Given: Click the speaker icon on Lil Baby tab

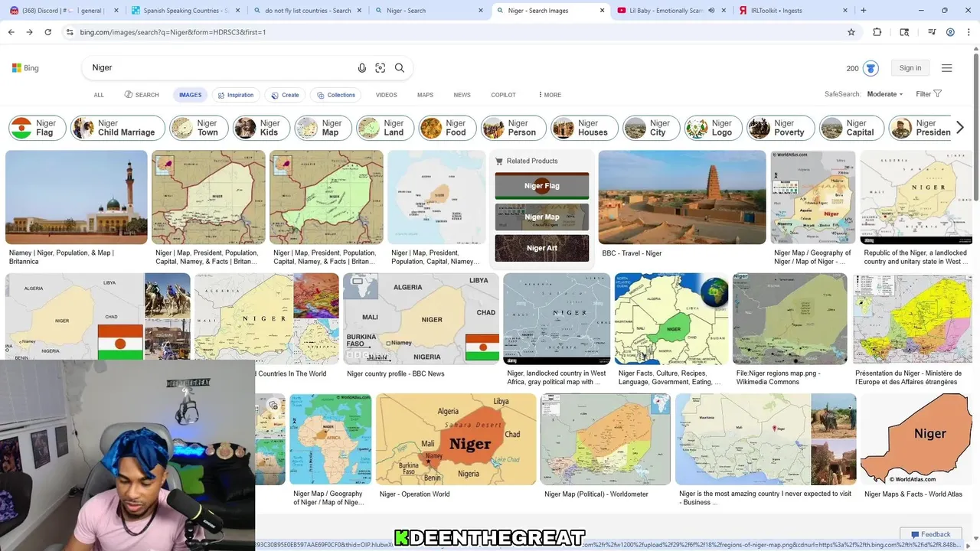Looking at the screenshot, I should coord(711,11).
